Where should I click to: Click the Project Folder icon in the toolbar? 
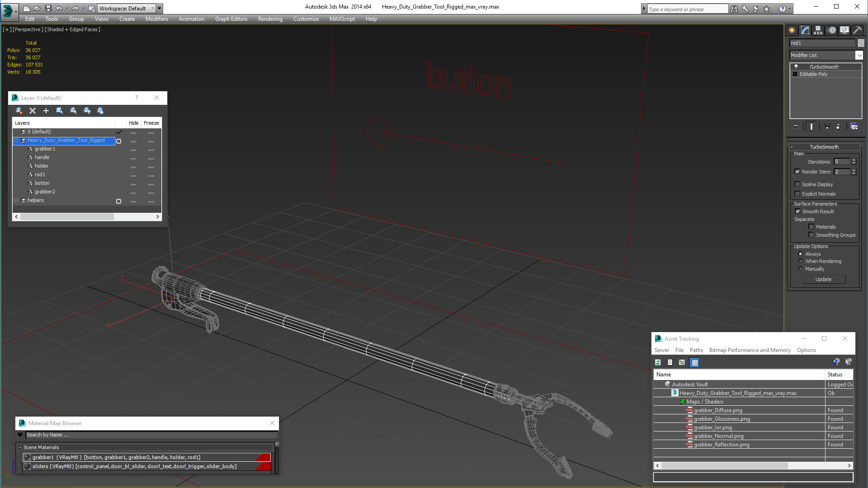coord(92,8)
